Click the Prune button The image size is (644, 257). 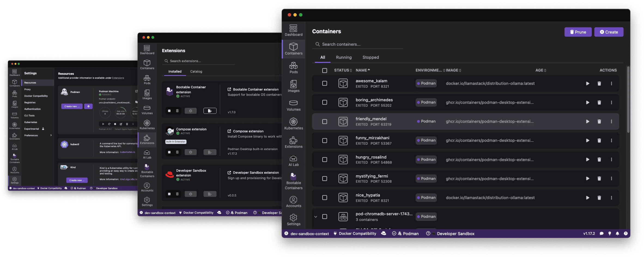pos(578,32)
